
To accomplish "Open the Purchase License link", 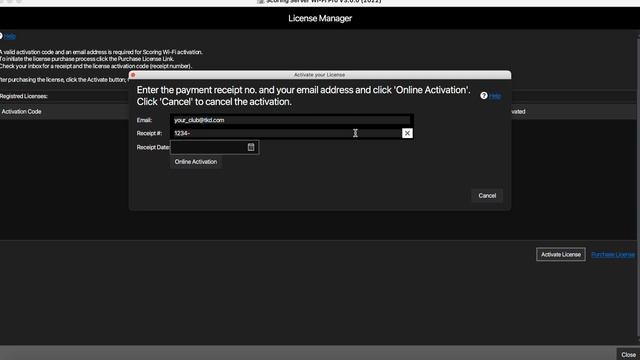I will [613, 255].
